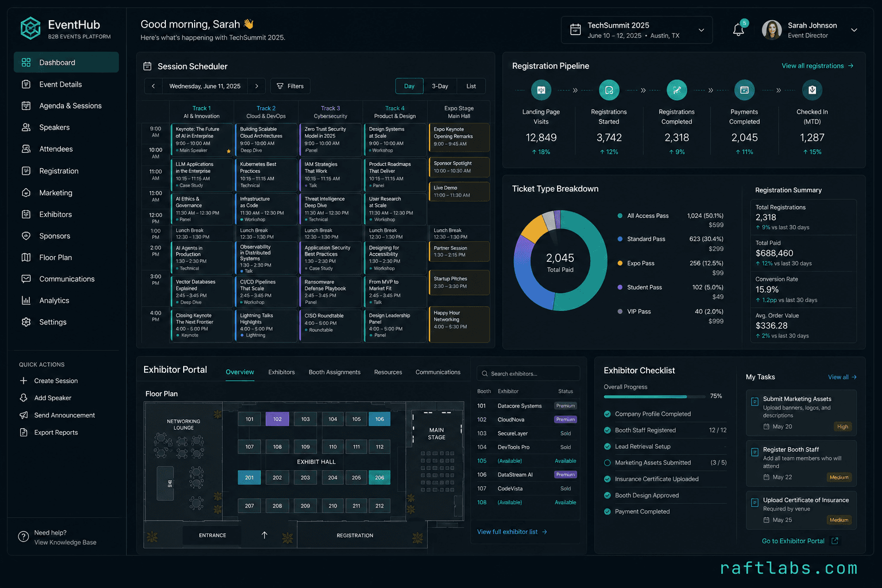Click the Registrations Completed pipeline icon
Viewport: 882px width, 588px height.
click(x=676, y=90)
